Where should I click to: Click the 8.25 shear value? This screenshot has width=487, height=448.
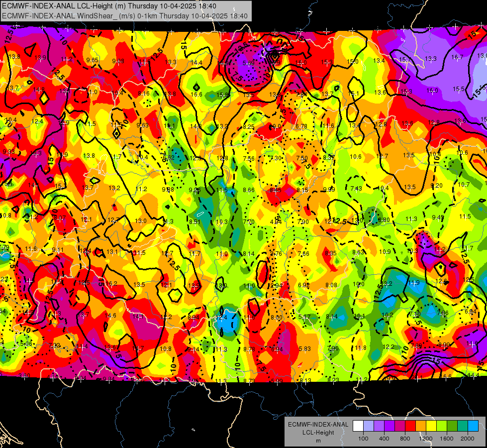(249, 127)
